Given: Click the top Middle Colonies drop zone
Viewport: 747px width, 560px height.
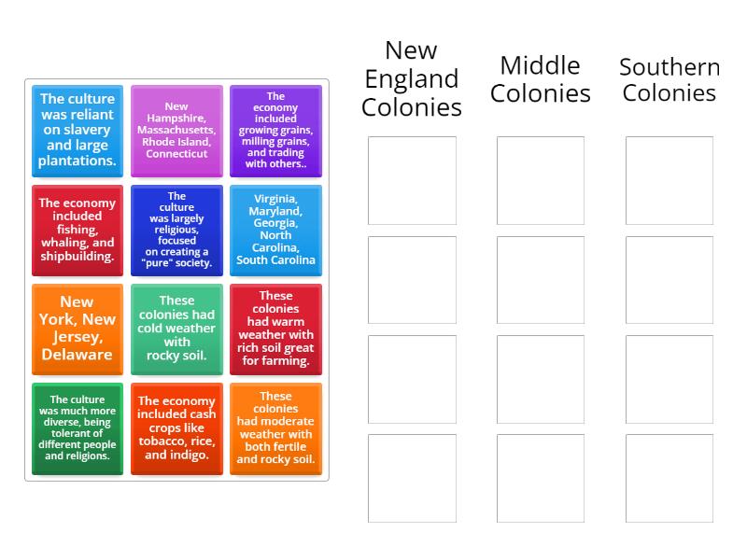Looking at the screenshot, I should pos(538,177).
